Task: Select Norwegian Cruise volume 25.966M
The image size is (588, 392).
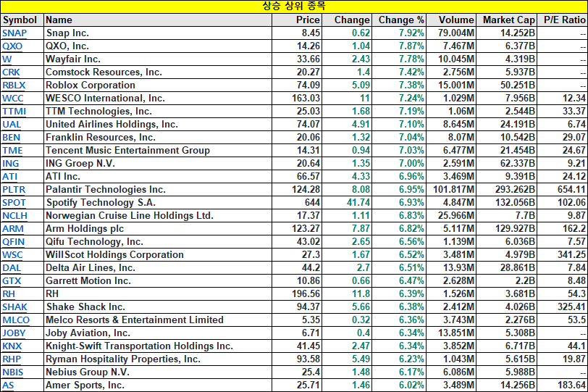Action: (451, 216)
